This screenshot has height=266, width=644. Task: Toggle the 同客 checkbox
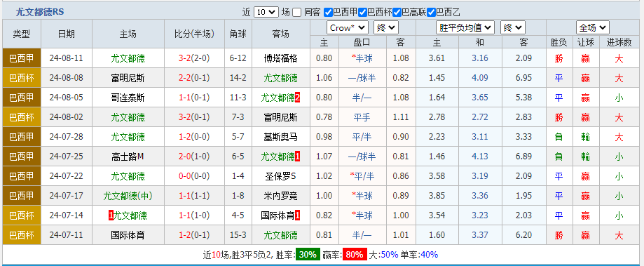[x=297, y=13]
